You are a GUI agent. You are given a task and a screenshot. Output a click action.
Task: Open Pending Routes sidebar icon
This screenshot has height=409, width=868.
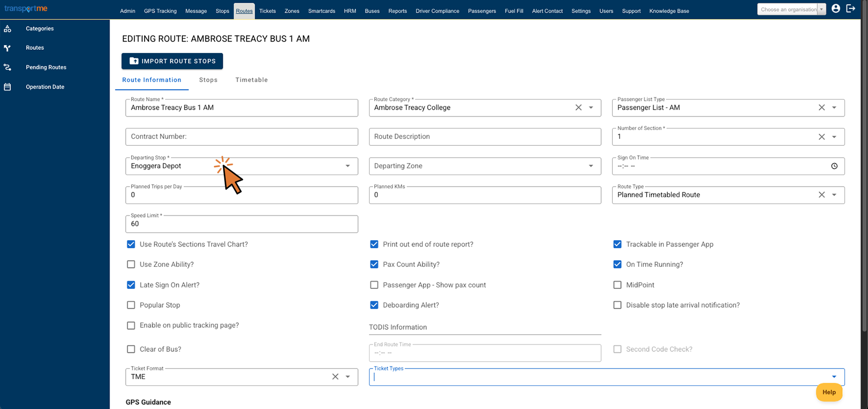coord(7,67)
